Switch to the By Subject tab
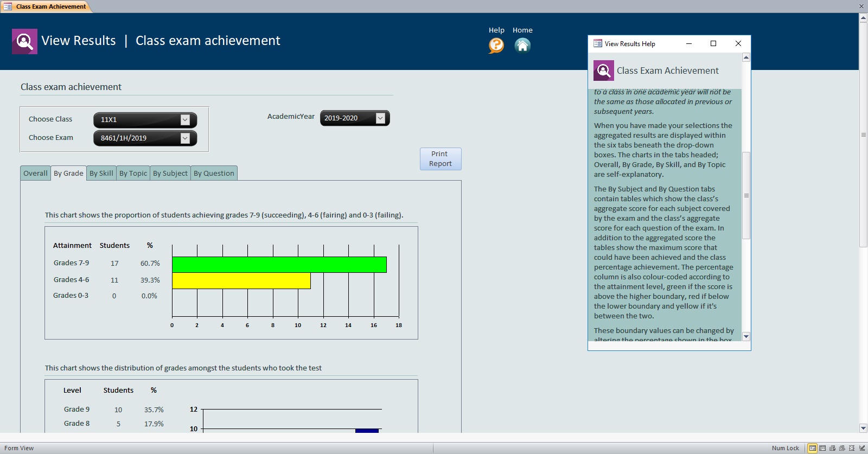Viewport: 868px width, 454px height. pos(170,173)
